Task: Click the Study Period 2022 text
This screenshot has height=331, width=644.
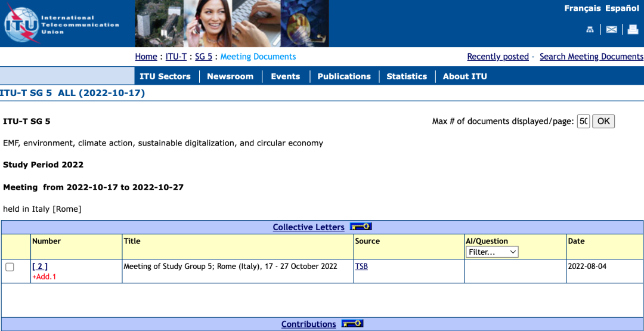Action: point(43,165)
